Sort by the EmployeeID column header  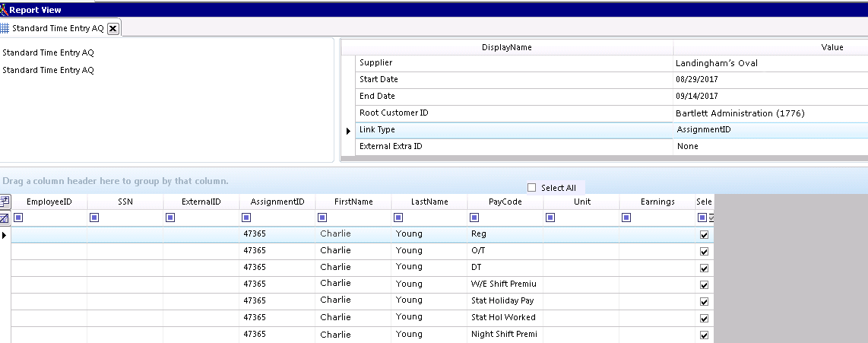pos(49,202)
